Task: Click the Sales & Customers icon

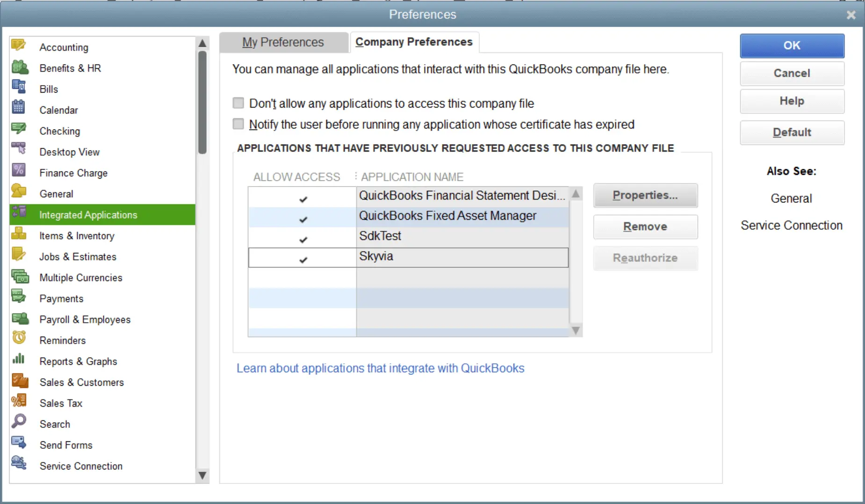Action: point(20,381)
